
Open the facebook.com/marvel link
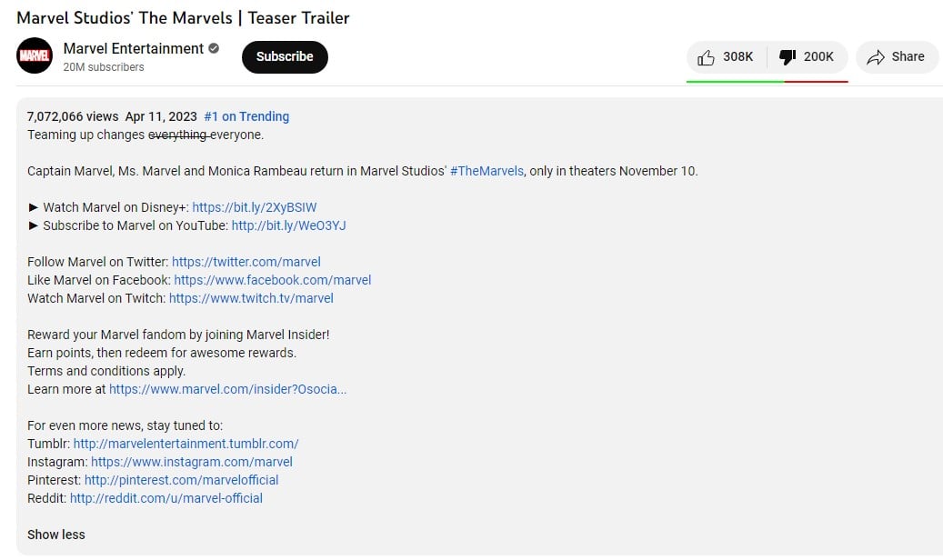coord(273,280)
